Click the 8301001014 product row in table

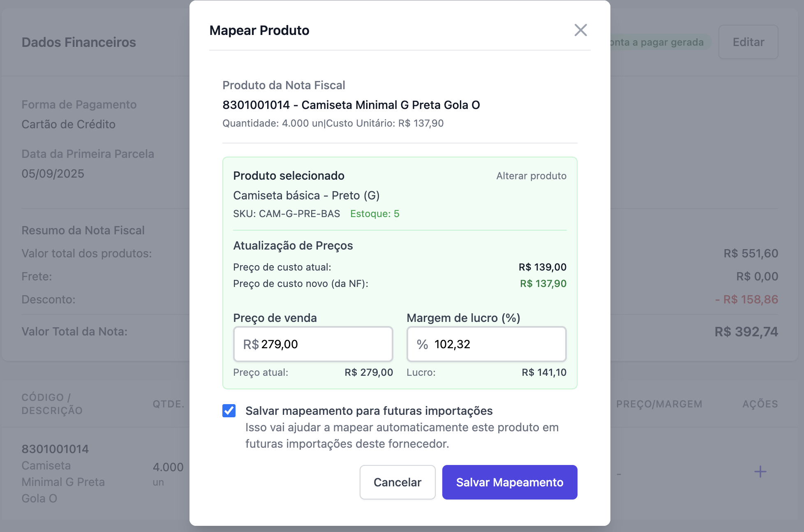click(x=55, y=449)
